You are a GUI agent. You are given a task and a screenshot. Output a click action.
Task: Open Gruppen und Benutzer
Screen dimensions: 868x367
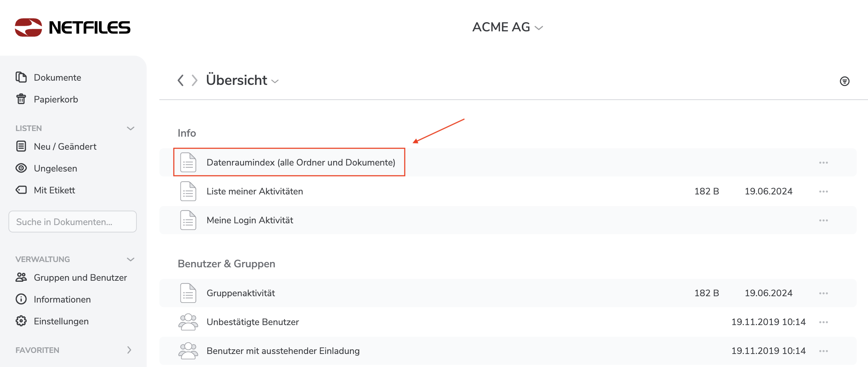click(x=80, y=278)
